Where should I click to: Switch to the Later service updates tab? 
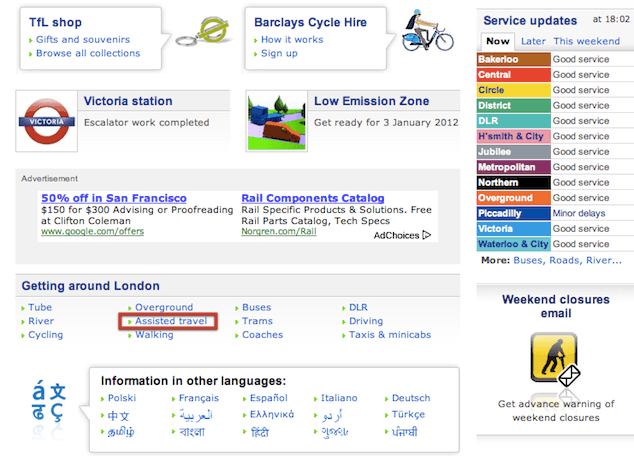pos(533,41)
